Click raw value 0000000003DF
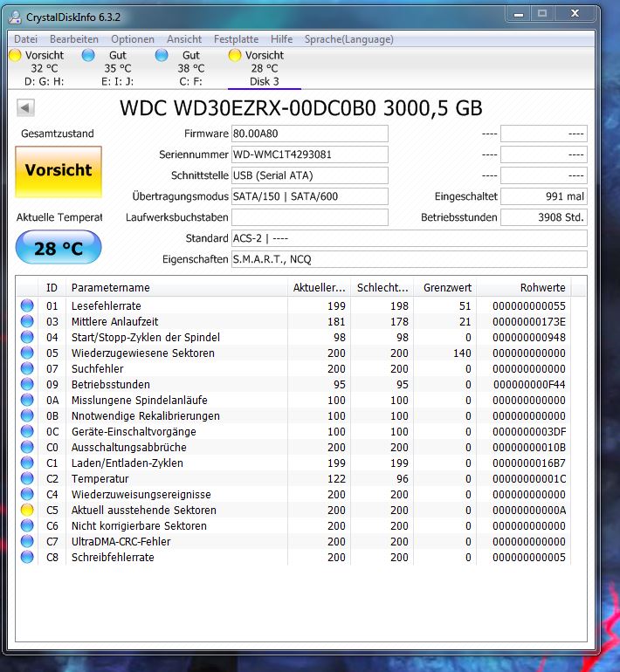 [529, 432]
